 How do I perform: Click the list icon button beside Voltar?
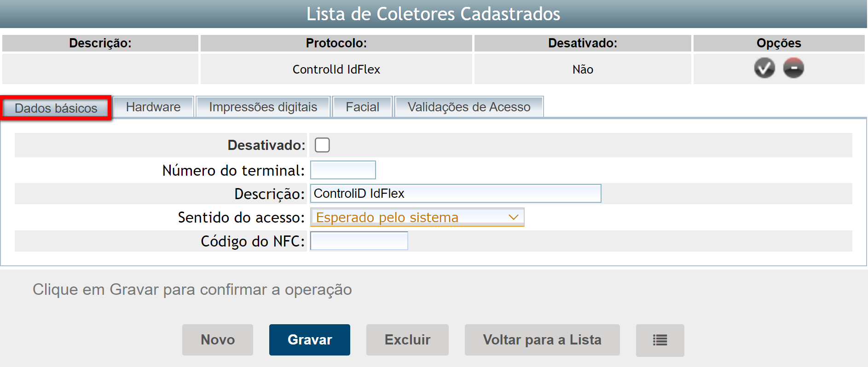point(660,340)
